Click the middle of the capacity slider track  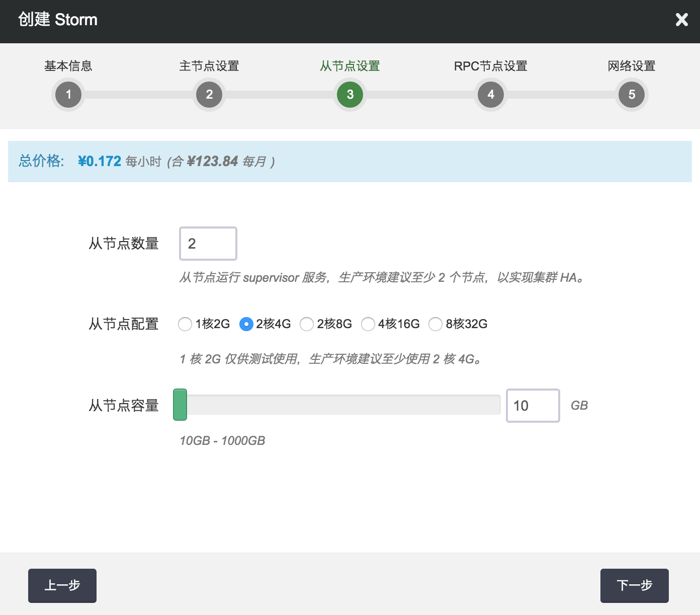coord(337,405)
